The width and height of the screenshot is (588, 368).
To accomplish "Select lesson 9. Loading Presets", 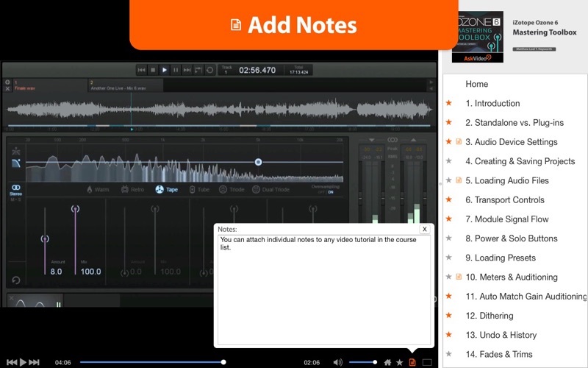I will [x=501, y=258].
